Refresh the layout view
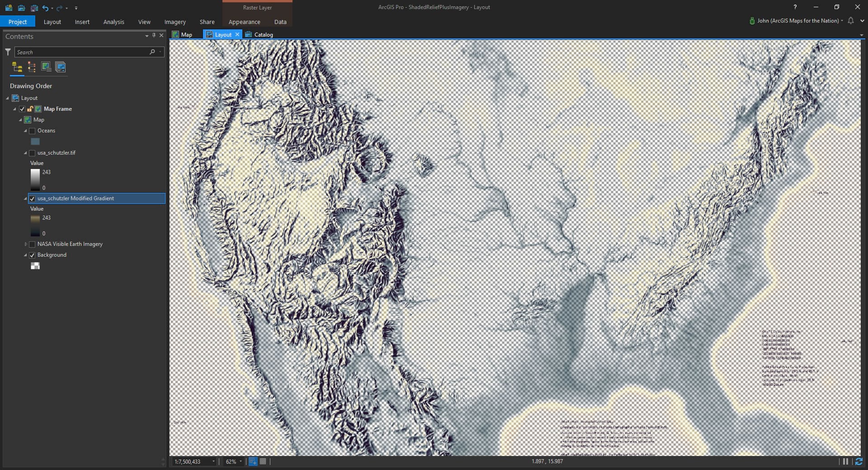The width and height of the screenshot is (868, 470). (859, 461)
